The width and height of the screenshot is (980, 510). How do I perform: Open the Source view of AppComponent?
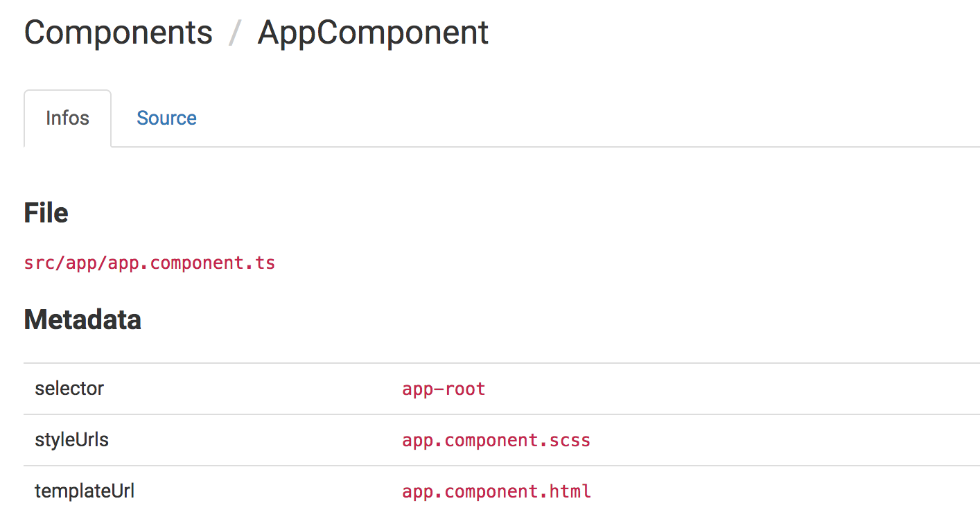click(166, 118)
